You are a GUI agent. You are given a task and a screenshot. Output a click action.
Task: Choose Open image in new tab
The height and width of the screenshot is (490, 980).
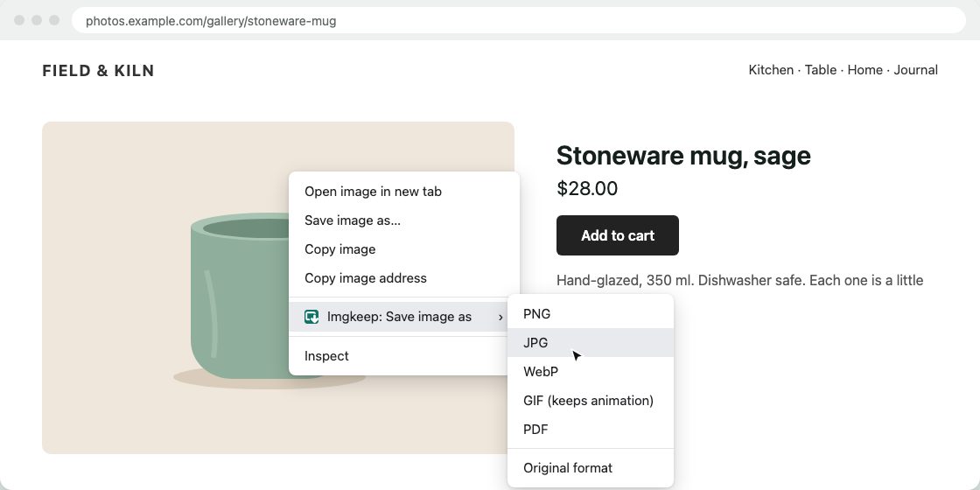coord(403,192)
